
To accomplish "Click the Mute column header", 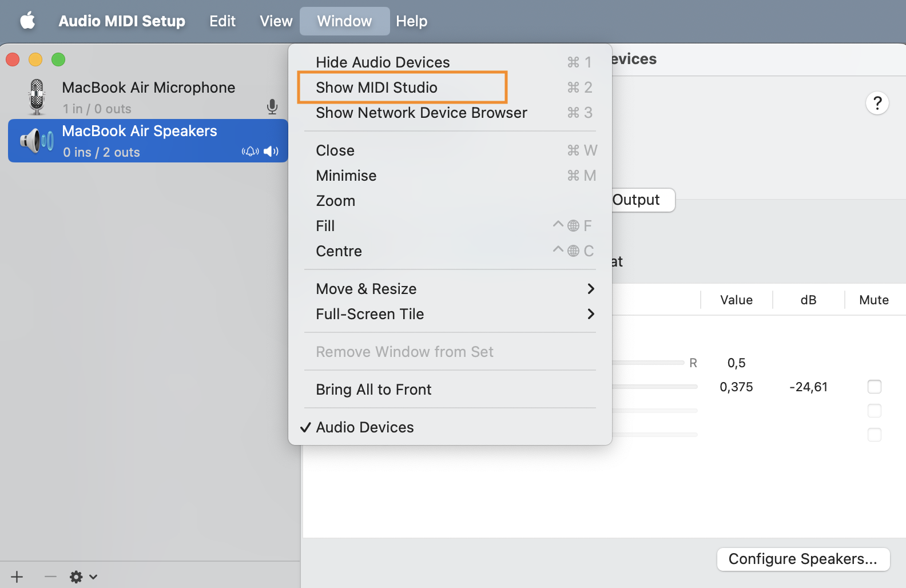I will click(x=874, y=300).
